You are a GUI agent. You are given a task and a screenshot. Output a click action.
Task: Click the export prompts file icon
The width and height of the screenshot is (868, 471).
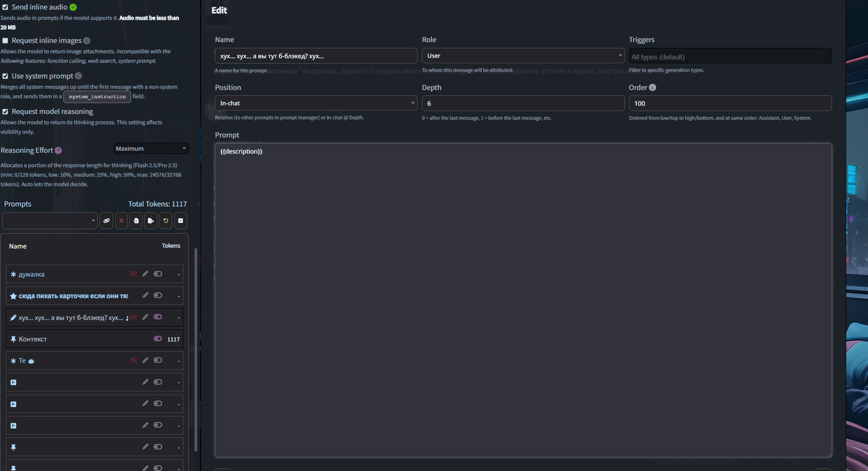coord(151,221)
